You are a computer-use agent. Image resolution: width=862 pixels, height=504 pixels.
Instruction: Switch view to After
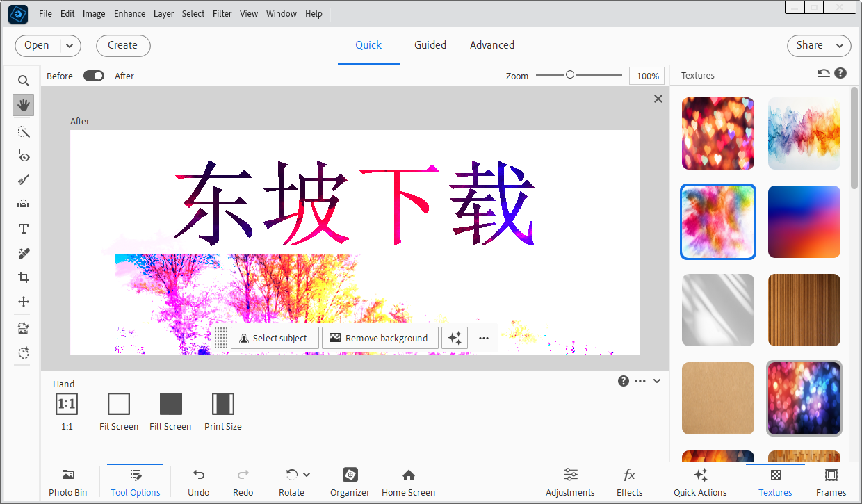[x=124, y=76]
